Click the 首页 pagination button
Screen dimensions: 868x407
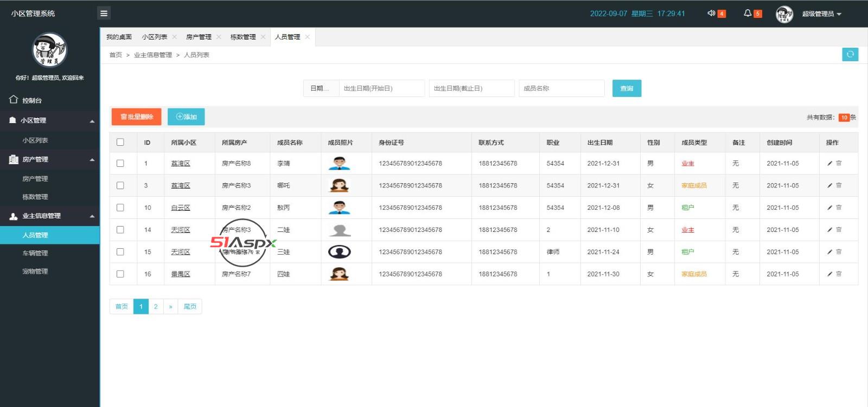point(122,306)
